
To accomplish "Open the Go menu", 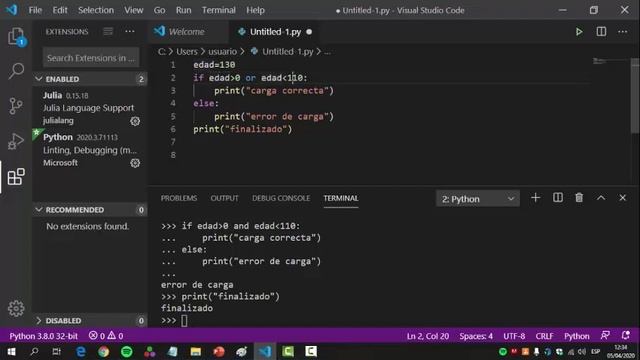I will (159, 10).
